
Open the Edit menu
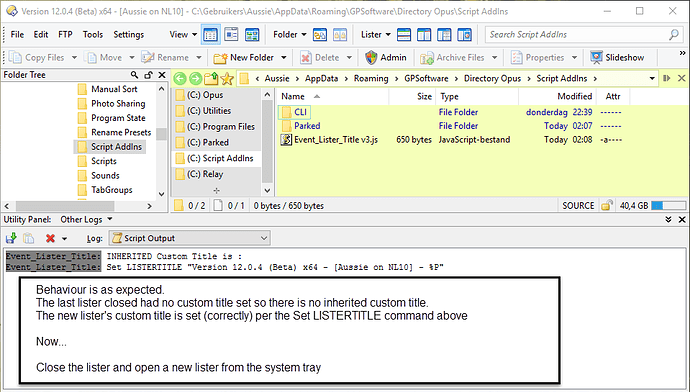click(41, 34)
